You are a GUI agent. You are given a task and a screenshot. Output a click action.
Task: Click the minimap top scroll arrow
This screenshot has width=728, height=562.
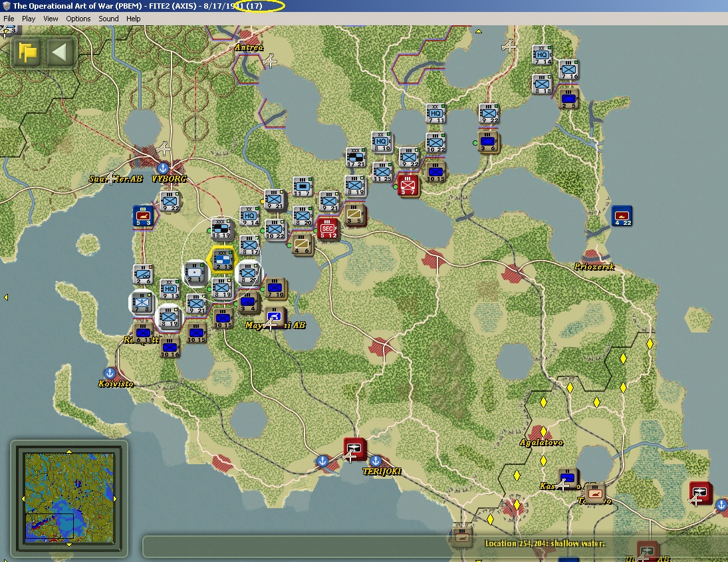pos(68,452)
